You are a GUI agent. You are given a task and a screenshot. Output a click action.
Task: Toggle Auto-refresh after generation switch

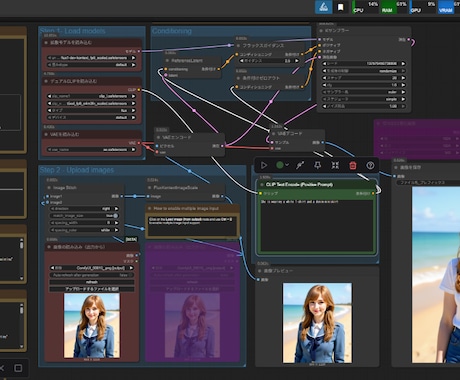point(92,275)
